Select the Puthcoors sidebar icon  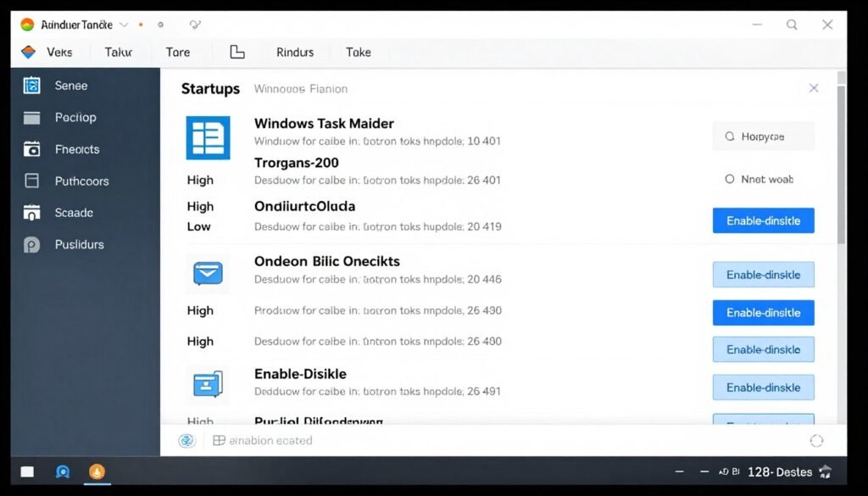click(33, 181)
